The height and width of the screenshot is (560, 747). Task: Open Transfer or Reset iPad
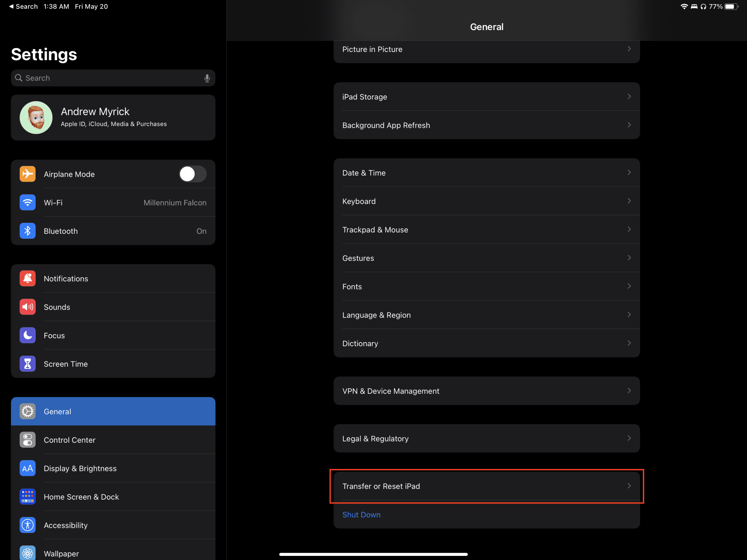pos(487,486)
